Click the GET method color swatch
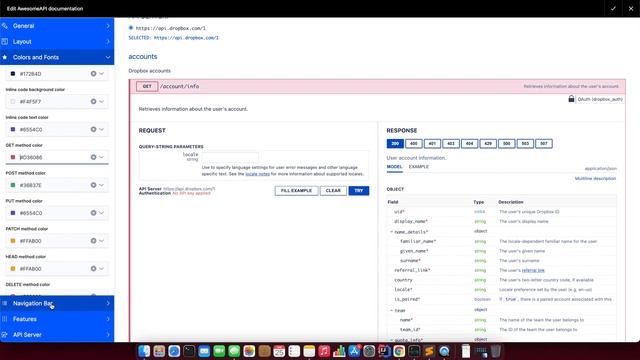Image resolution: width=640 pixels, height=360 pixels. 13,157
